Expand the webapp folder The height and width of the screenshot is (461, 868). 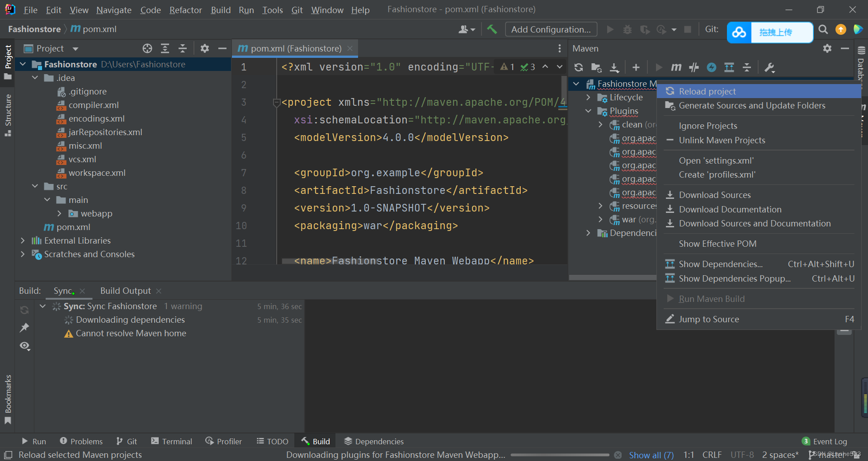pos(59,213)
